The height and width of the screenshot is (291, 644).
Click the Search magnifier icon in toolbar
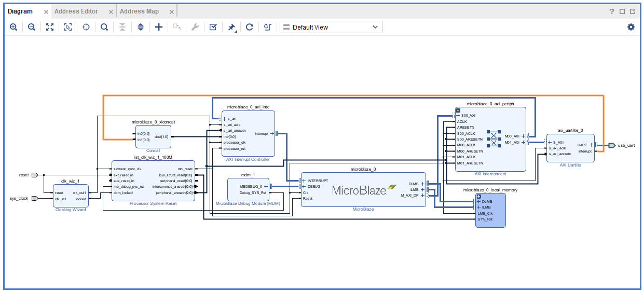(x=104, y=27)
